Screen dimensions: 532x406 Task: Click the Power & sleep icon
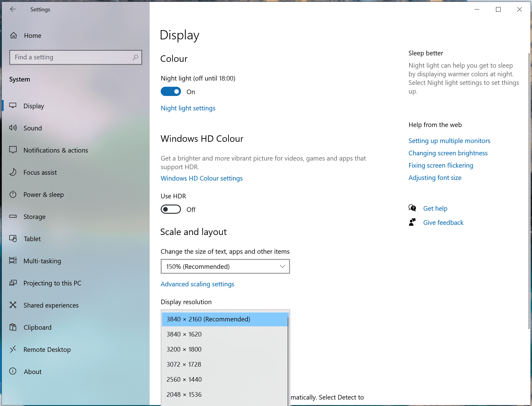(x=13, y=194)
